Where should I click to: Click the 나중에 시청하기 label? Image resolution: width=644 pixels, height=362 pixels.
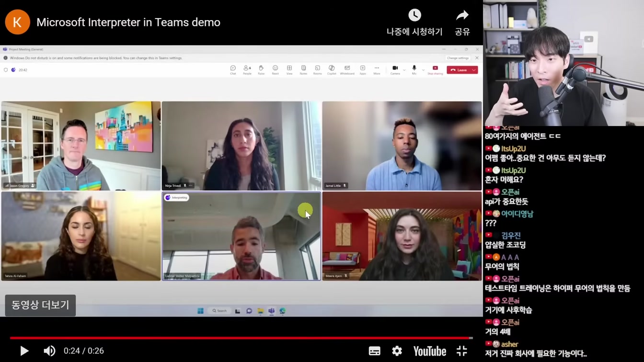coord(414,32)
